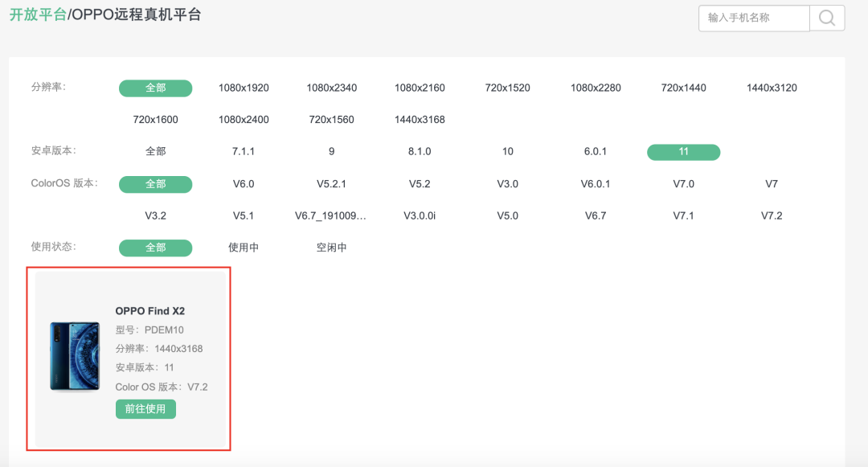Screen dimensions: 868x467
Task: Click the card's Color OS 版本: V7.2 text
Action: tap(162, 387)
